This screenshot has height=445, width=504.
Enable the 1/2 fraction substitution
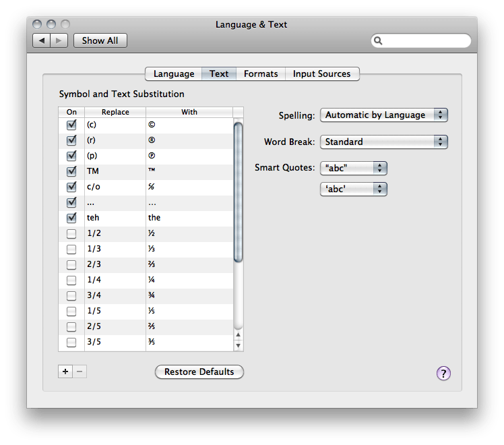[71, 233]
